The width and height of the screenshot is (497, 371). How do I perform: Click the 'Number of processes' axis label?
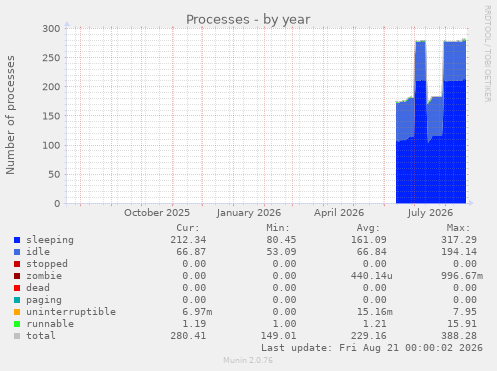(10, 115)
